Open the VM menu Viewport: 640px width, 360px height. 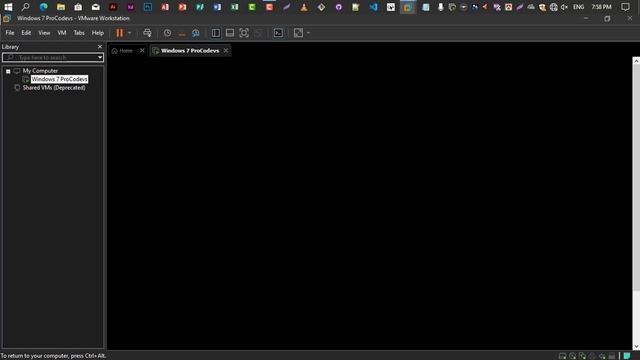[62, 33]
